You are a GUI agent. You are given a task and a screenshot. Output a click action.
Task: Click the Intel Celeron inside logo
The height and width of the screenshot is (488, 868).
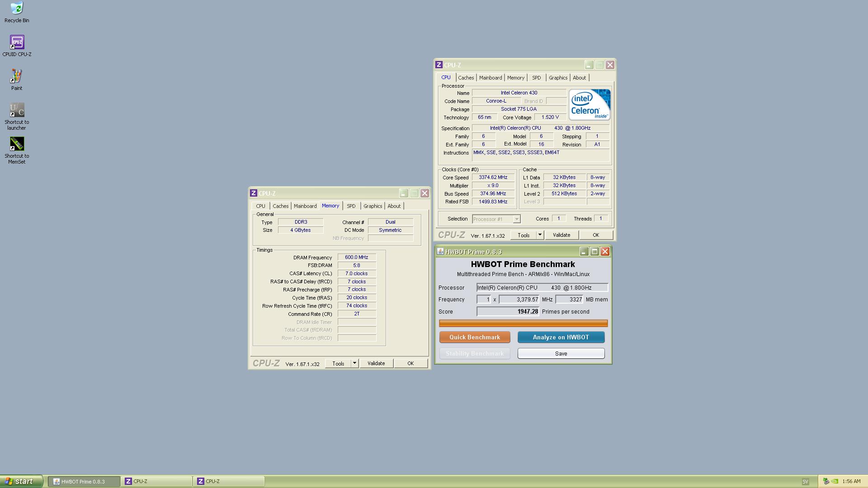click(590, 104)
